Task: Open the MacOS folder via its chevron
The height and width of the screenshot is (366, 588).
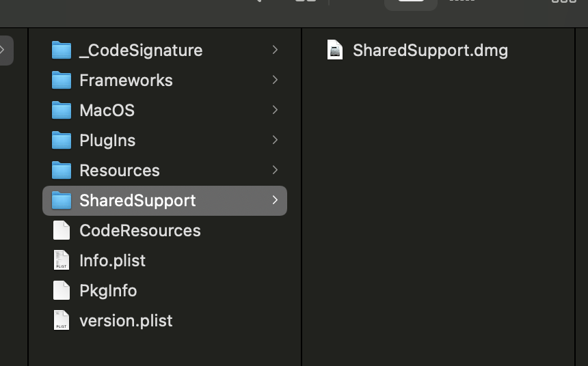Action: click(275, 110)
